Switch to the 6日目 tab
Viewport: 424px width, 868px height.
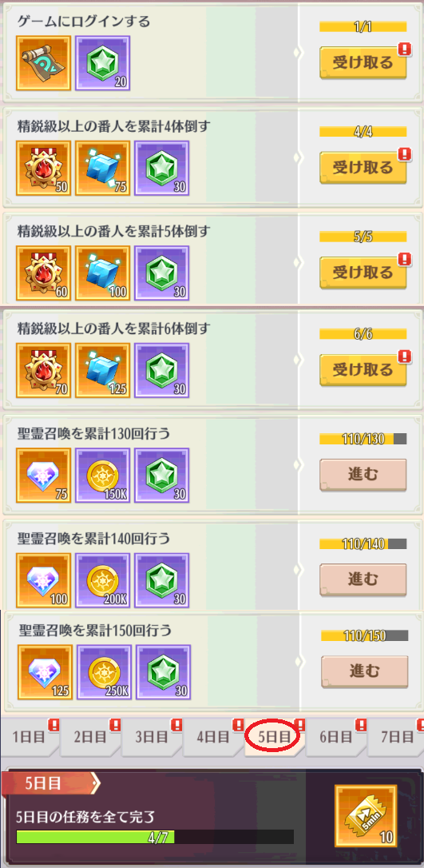click(x=336, y=737)
